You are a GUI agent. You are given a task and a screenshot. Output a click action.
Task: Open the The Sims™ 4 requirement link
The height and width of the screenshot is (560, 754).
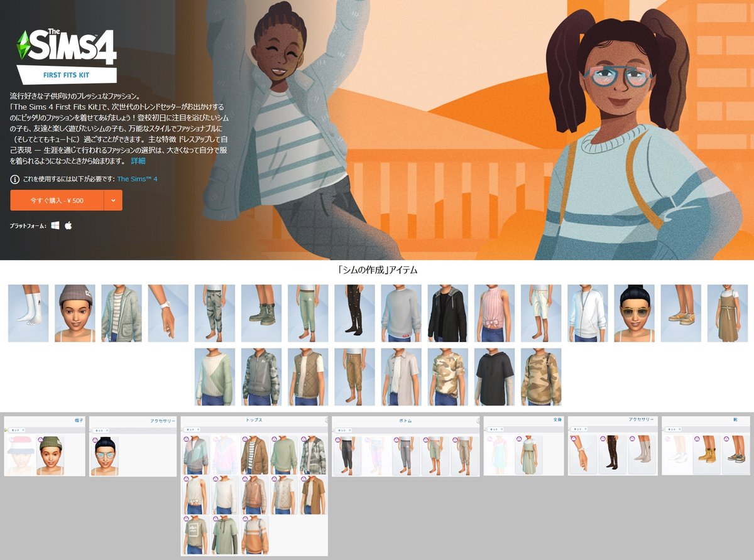(137, 179)
